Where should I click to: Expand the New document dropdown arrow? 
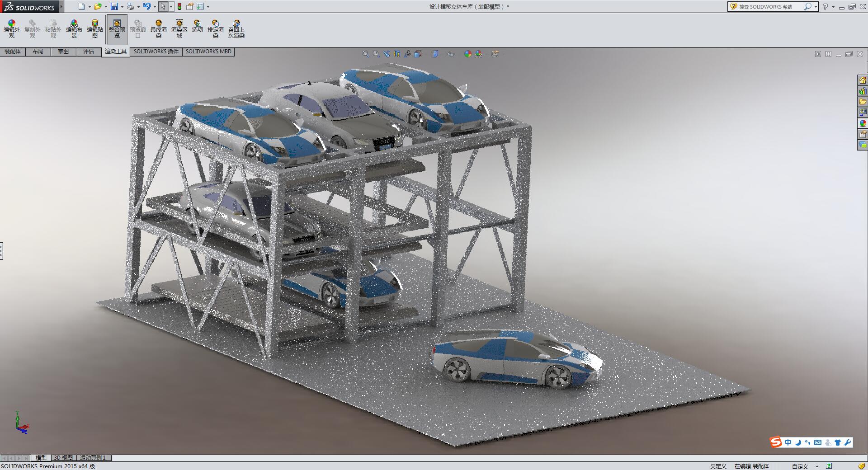point(90,7)
